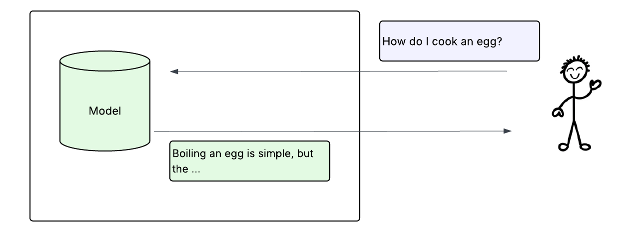This screenshot has height=232, width=644.
Task: Select the "How do I cook an egg?" box
Action: (459, 41)
